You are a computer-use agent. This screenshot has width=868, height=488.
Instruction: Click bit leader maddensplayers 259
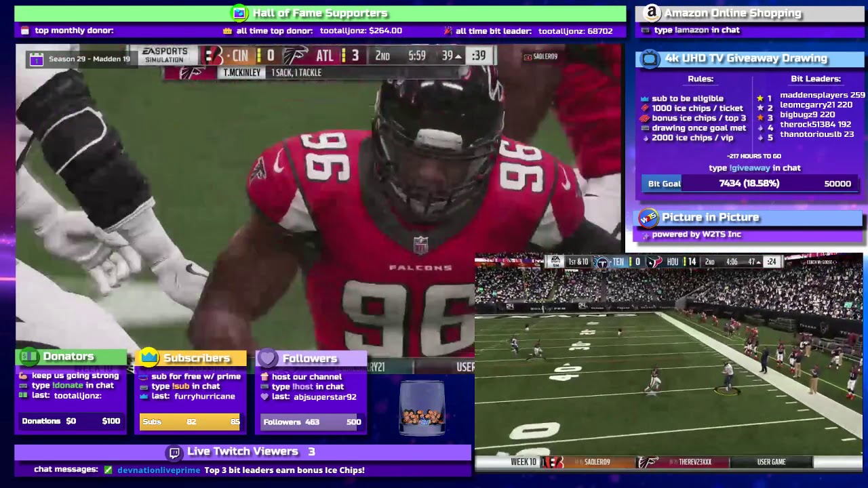click(823, 96)
